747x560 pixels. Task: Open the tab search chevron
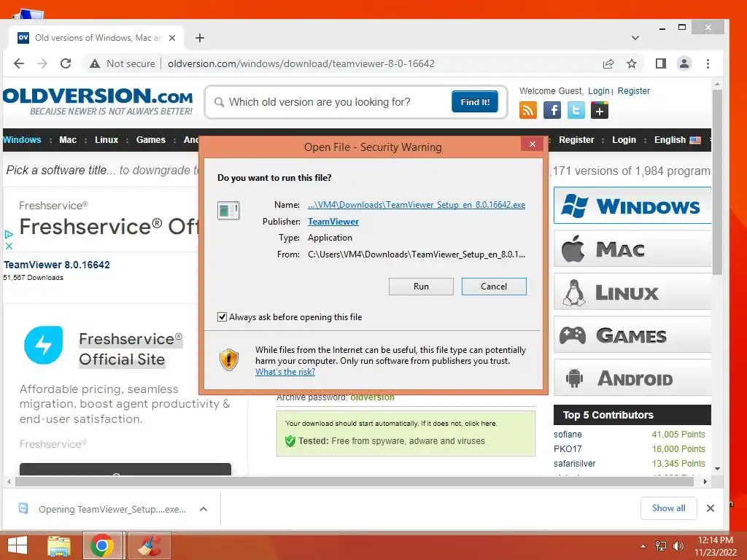point(635,38)
